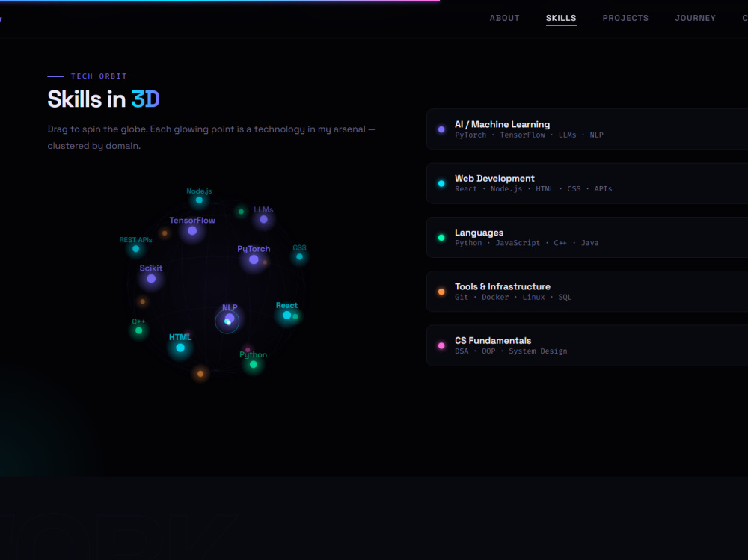Image resolution: width=748 pixels, height=560 pixels.
Task: Select the Skills nav link
Action: pyautogui.click(x=561, y=18)
